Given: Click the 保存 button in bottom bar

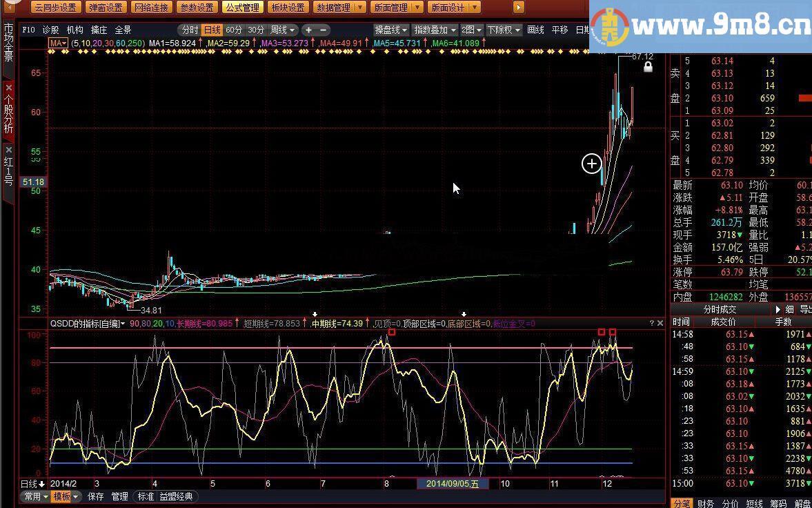Looking at the screenshot, I should click(96, 496).
